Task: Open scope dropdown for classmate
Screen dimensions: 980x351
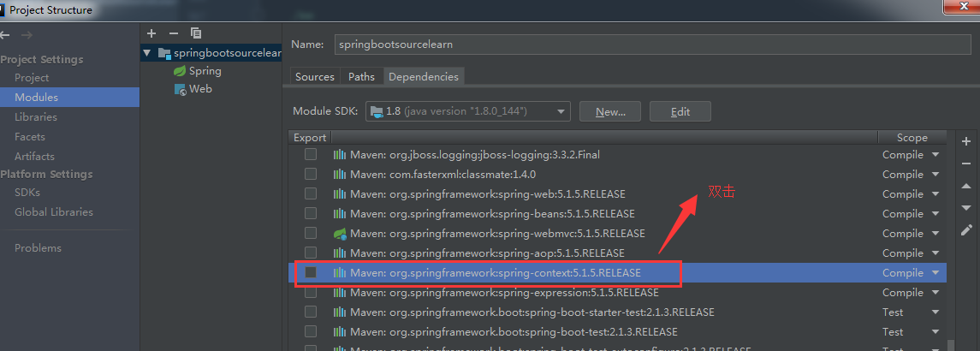Action: click(935, 175)
